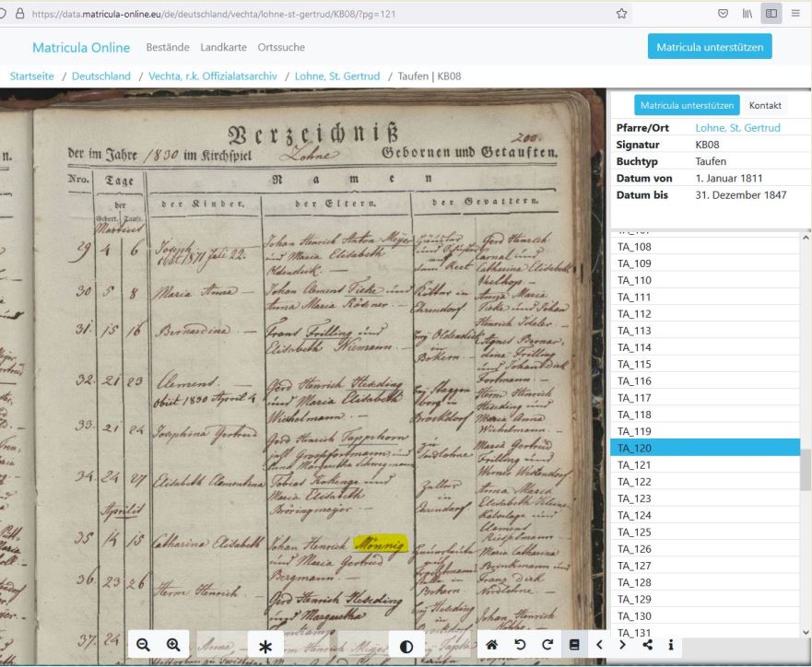The image size is (812, 667).
Task: Select page TA_113
Action: point(705,331)
